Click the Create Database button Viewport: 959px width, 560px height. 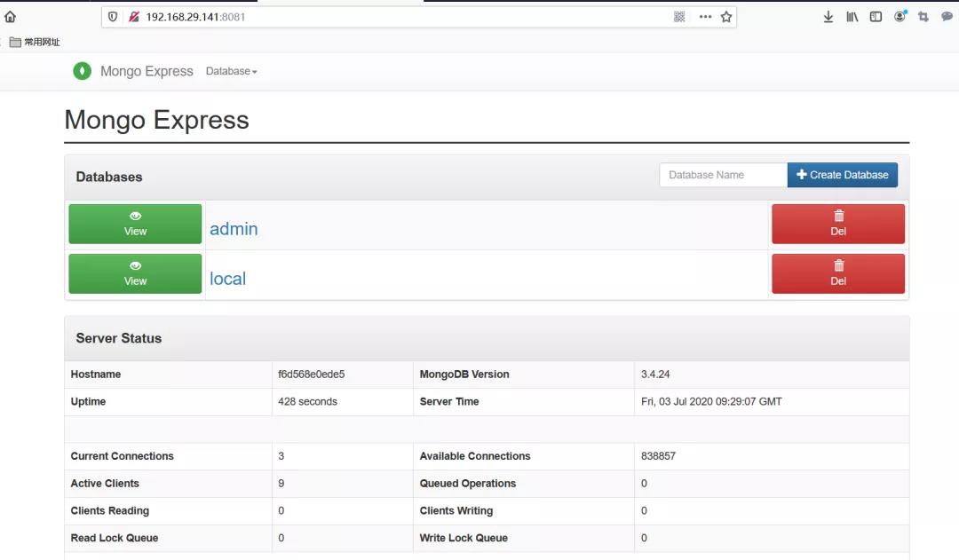point(842,175)
